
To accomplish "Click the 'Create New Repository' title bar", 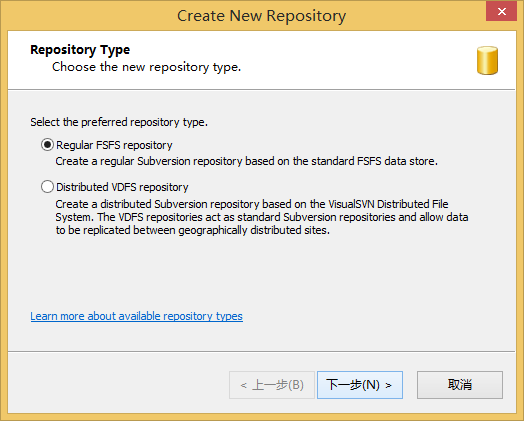I will pos(261,16).
